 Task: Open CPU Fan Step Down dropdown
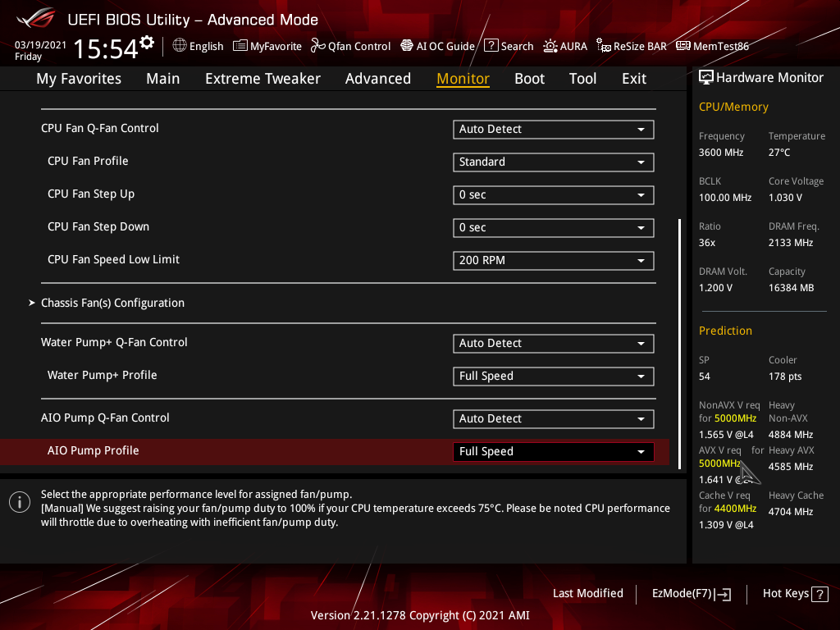[x=554, y=228]
